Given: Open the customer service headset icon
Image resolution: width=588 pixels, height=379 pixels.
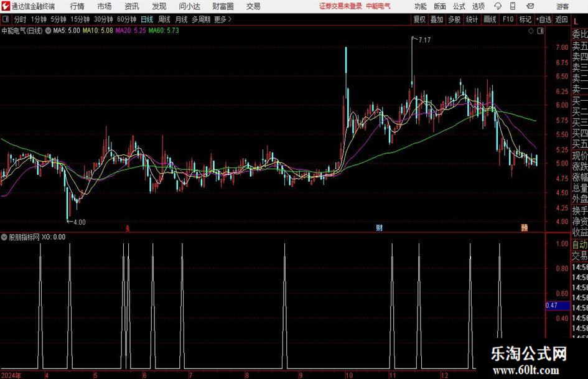Looking at the screenshot, I should click(x=498, y=6).
